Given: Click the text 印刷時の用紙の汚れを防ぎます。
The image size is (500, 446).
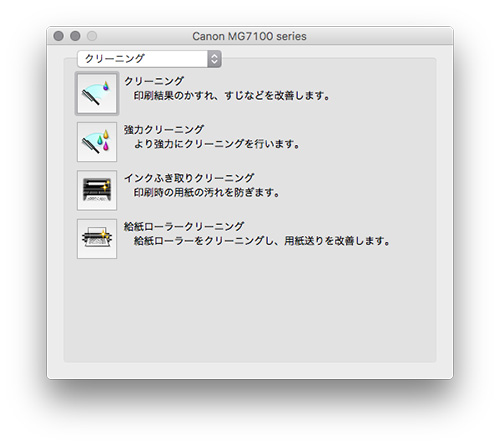Looking at the screenshot, I should 207,192.
